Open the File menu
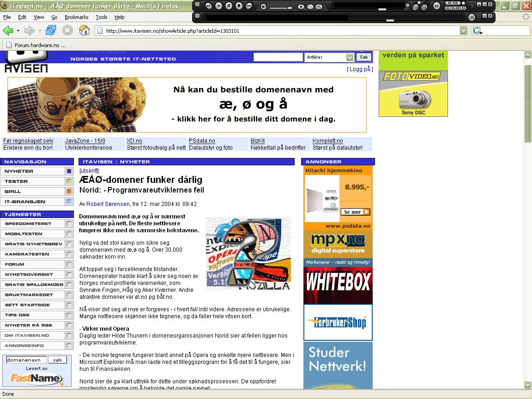Image resolution: width=532 pixels, height=399 pixels. [x=7, y=17]
